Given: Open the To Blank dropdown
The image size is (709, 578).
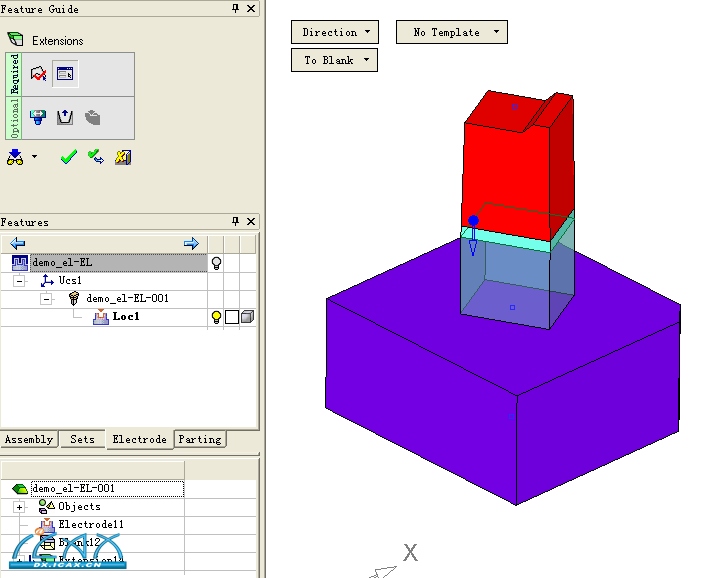Looking at the screenshot, I should click(334, 60).
